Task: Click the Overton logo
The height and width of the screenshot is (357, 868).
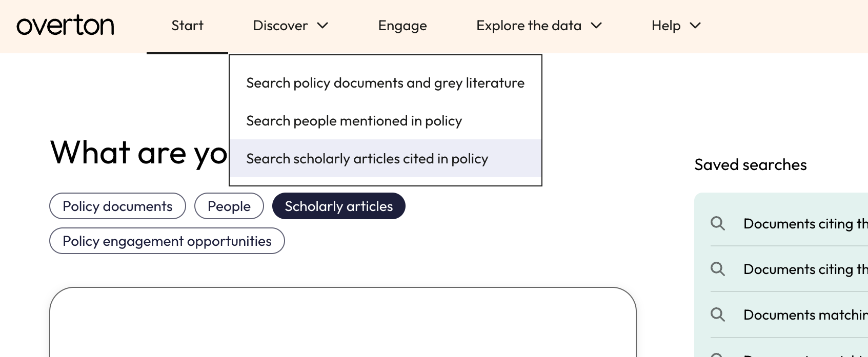Action: pos(65,26)
